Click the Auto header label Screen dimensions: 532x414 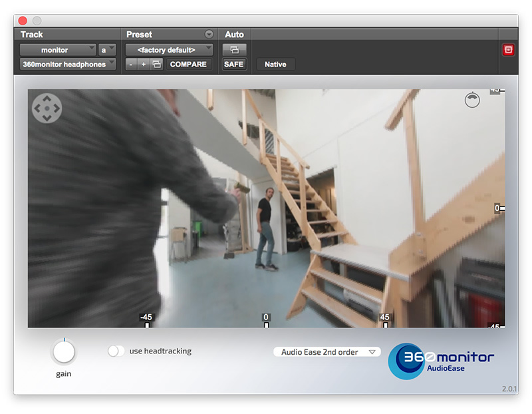[234, 35]
